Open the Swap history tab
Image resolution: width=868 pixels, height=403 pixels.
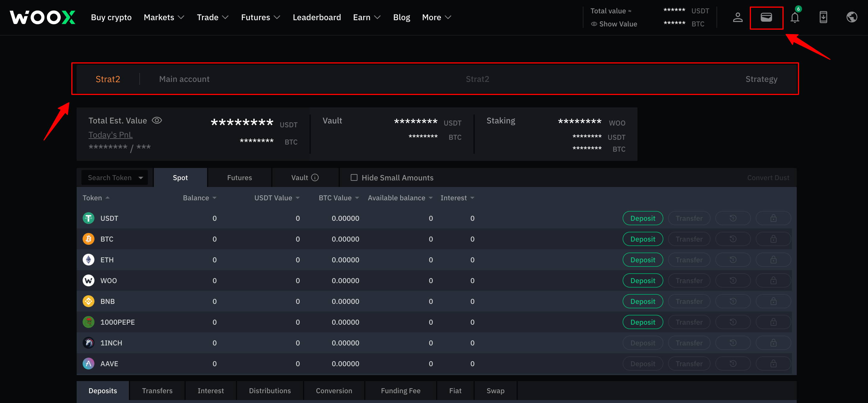pos(495,391)
